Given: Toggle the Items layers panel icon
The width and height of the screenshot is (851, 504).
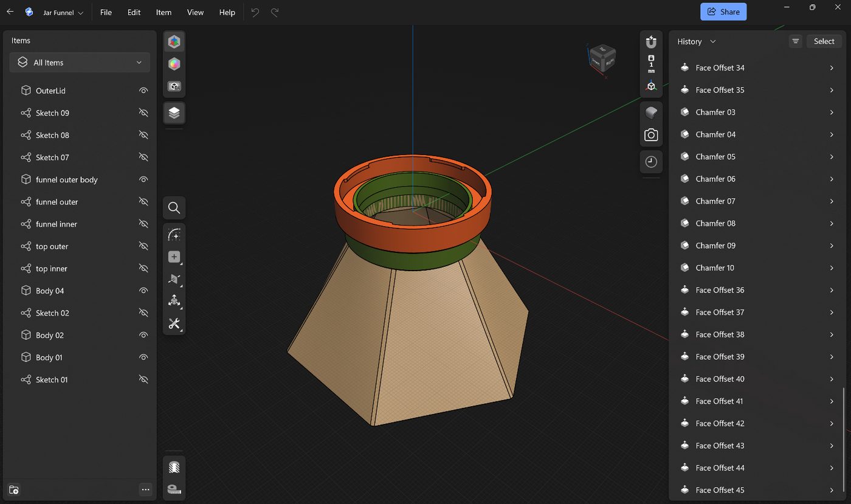Looking at the screenshot, I should click(x=174, y=112).
